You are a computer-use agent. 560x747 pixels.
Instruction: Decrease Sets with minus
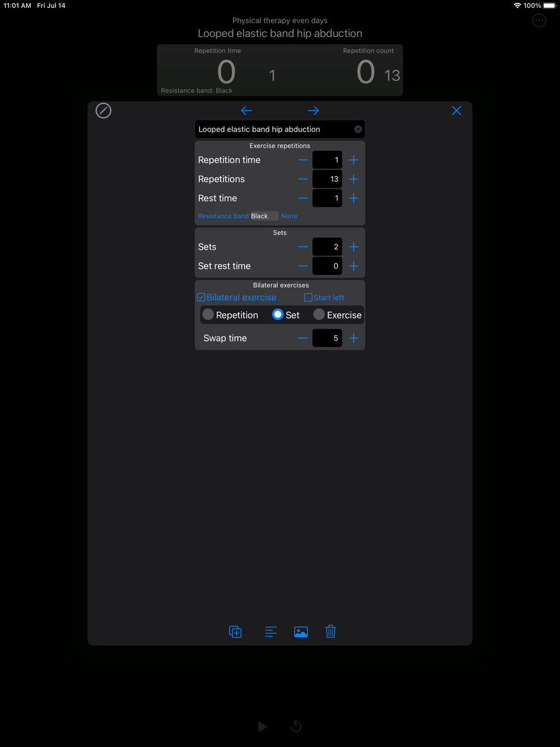coord(303,247)
